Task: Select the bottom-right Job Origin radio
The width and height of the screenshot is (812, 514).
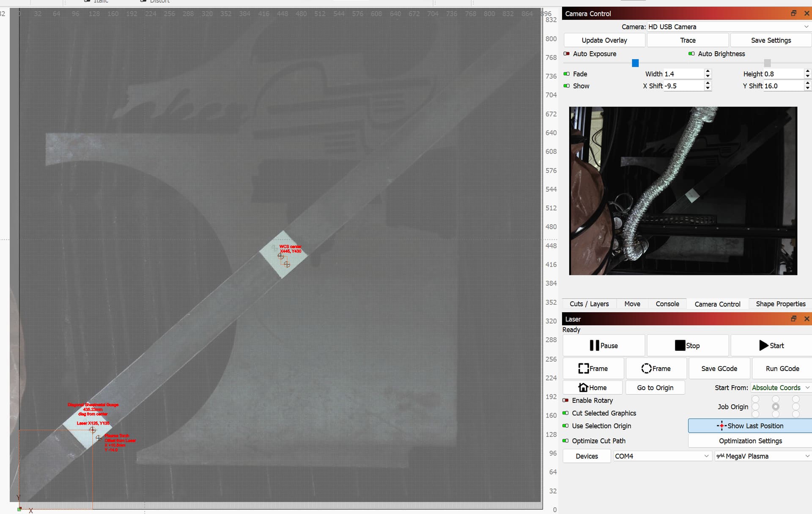Action: pyautogui.click(x=796, y=414)
